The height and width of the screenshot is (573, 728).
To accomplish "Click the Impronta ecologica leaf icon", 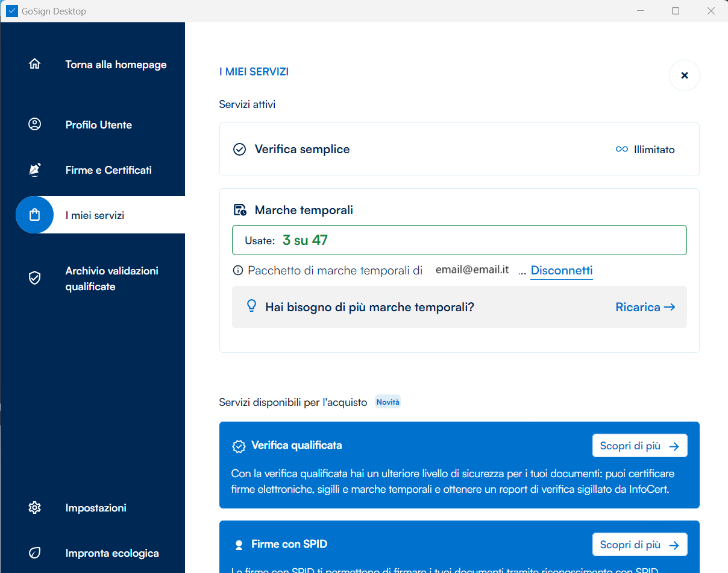I will point(34,553).
